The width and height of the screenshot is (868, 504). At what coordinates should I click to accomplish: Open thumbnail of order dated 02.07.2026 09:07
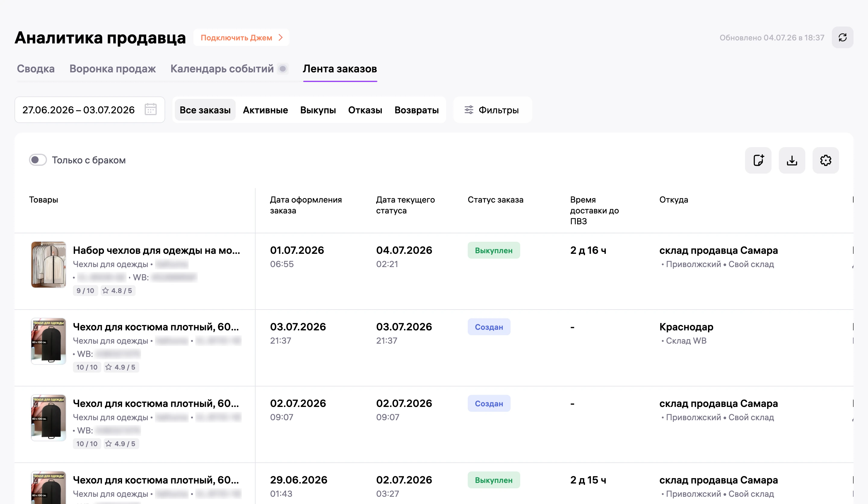coord(49,417)
